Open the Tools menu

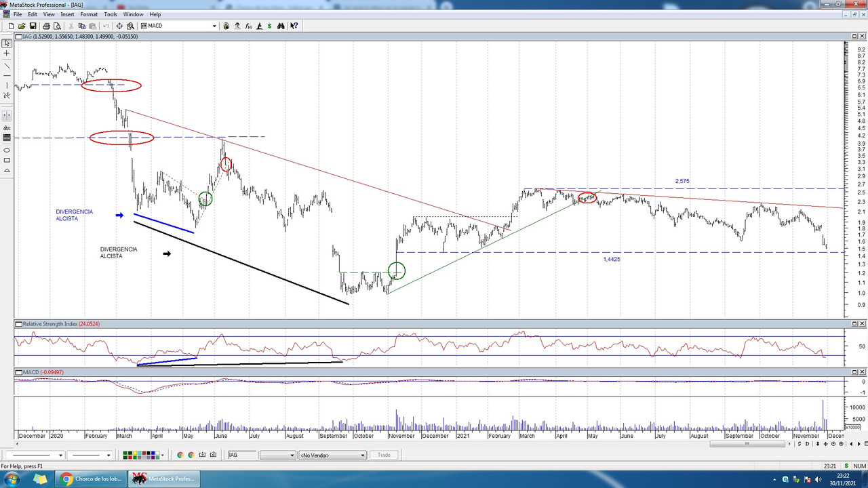click(x=111, y=14)
